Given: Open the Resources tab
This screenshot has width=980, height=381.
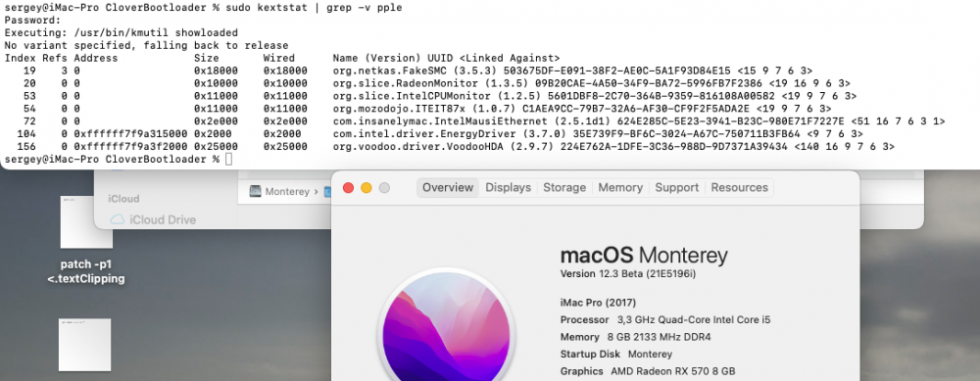Looking at the screenshot, I should pyautogui.click(x=739, y=187).
